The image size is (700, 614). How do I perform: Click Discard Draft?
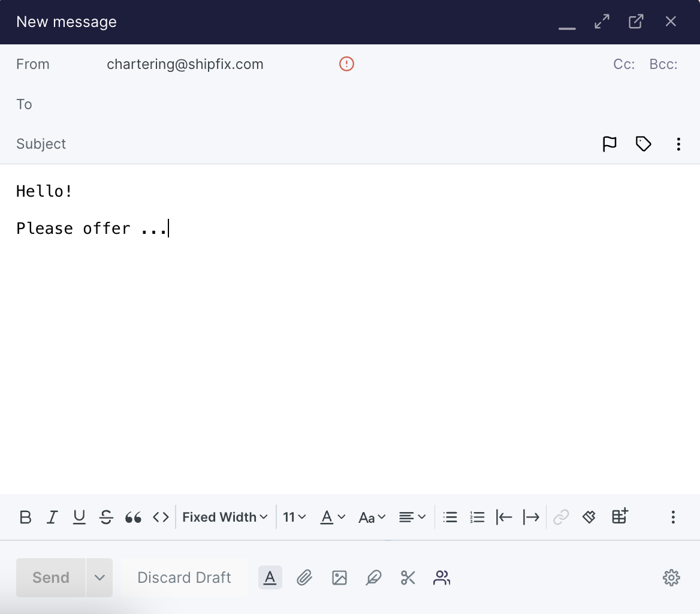click(184, 577)
